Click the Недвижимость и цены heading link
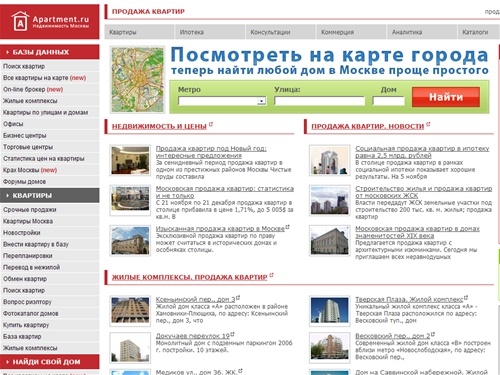 click(x=159, y=126)
